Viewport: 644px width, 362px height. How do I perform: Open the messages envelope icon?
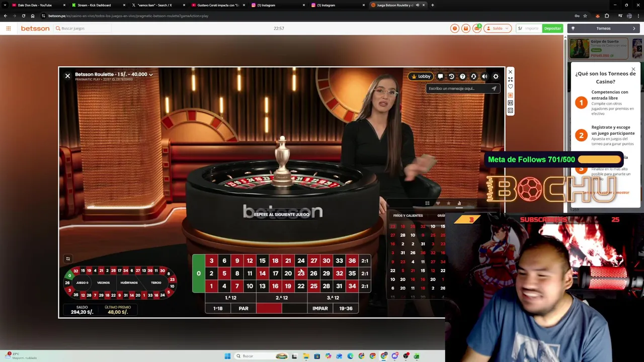point(477,28)
